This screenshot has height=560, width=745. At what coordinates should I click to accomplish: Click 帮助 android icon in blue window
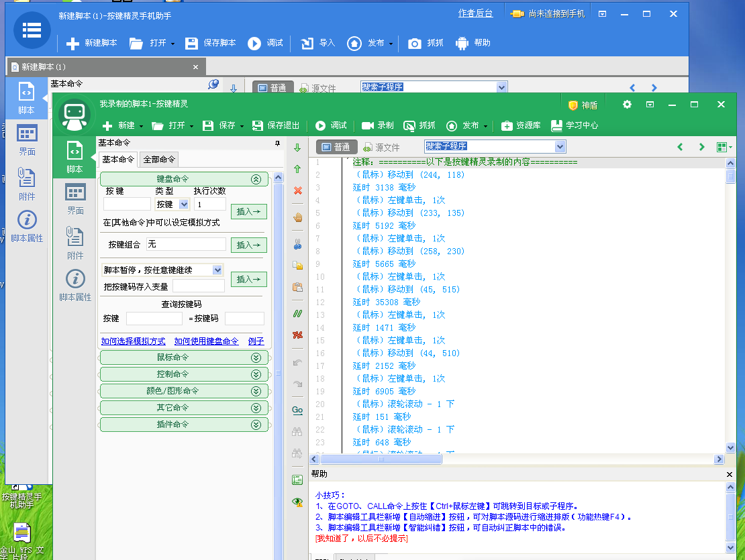click(462, 43)
